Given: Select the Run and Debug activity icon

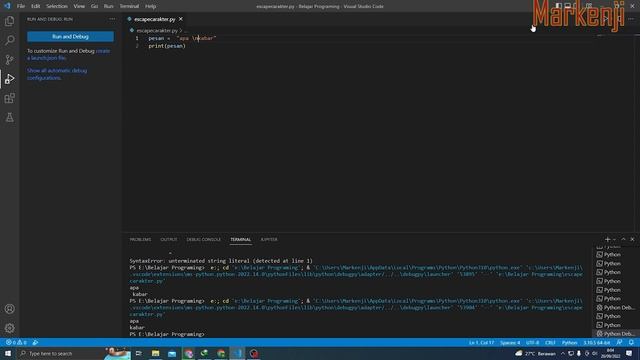Looking at the screenshot, I should point(9,79).
